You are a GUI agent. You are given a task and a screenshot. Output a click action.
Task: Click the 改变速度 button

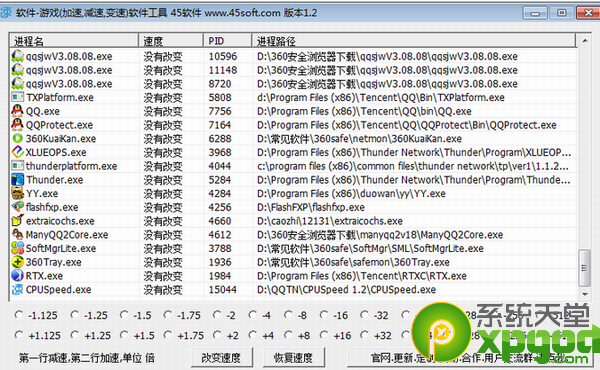pos(222,357)
